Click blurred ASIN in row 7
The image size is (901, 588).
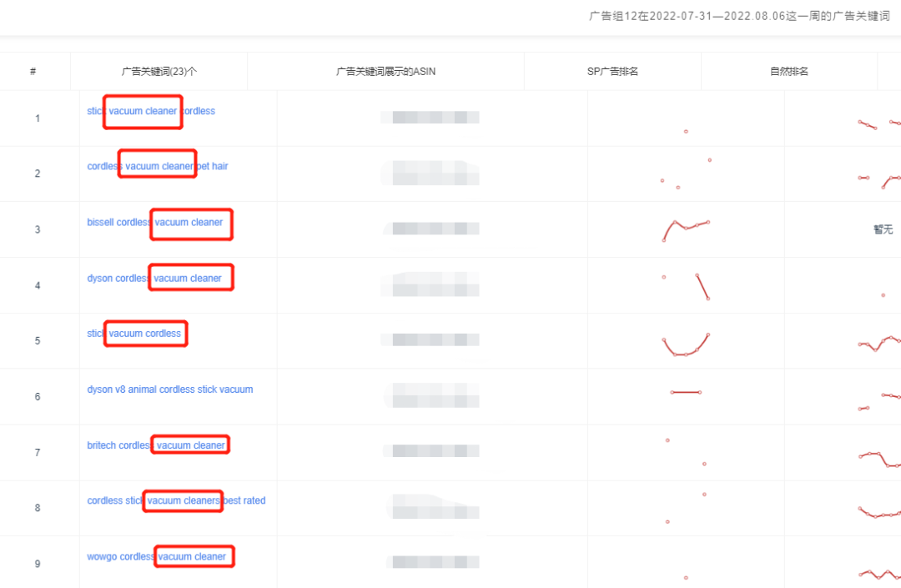click(431, 451)
